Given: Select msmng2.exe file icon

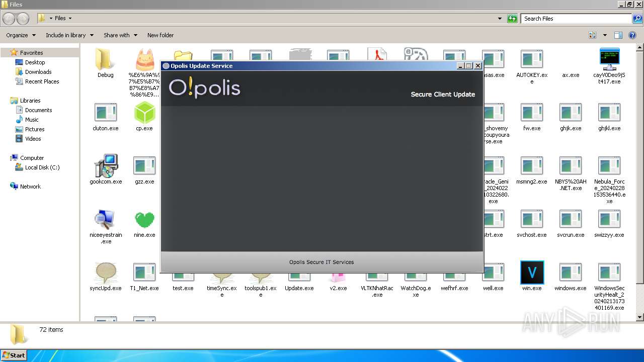Looking at the screenshot, I should 532,166.
